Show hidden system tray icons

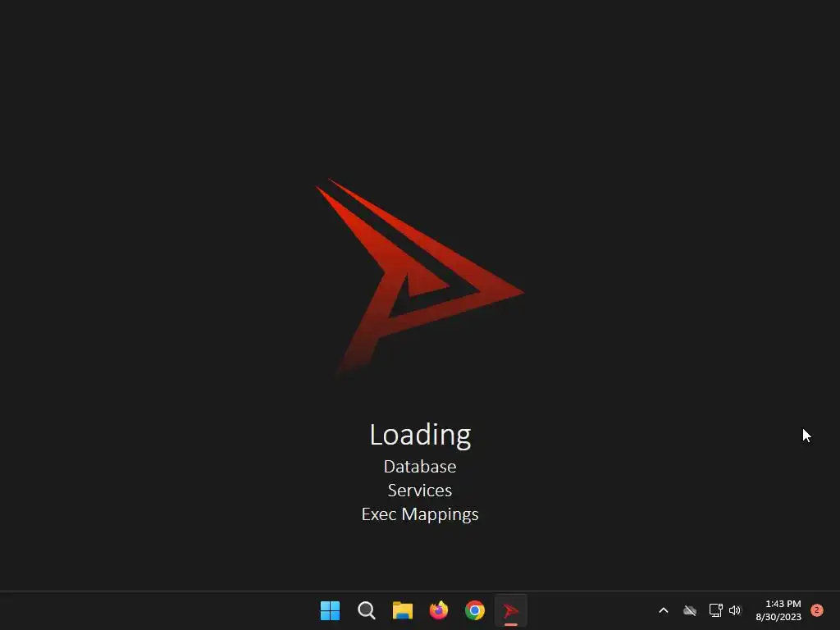coord(663,610)
